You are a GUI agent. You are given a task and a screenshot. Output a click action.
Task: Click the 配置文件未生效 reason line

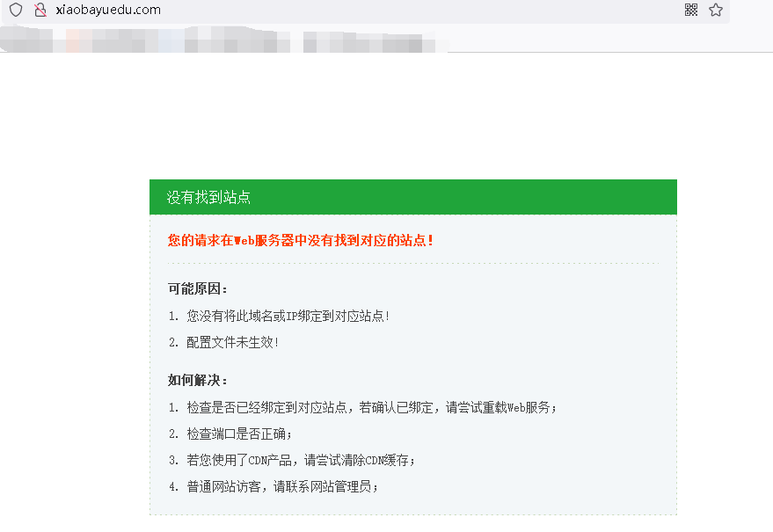(232, 342)
